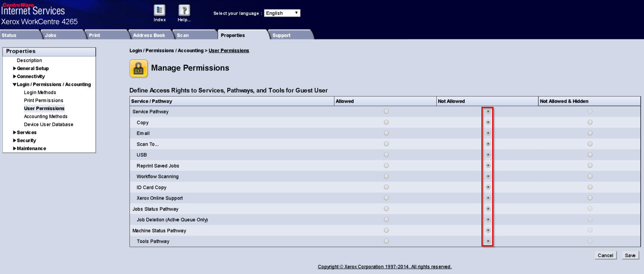The width and height of the screenshot is (644, 274).
Task: Select Not Allowed for USB
Action: click(x=488, y=155)
